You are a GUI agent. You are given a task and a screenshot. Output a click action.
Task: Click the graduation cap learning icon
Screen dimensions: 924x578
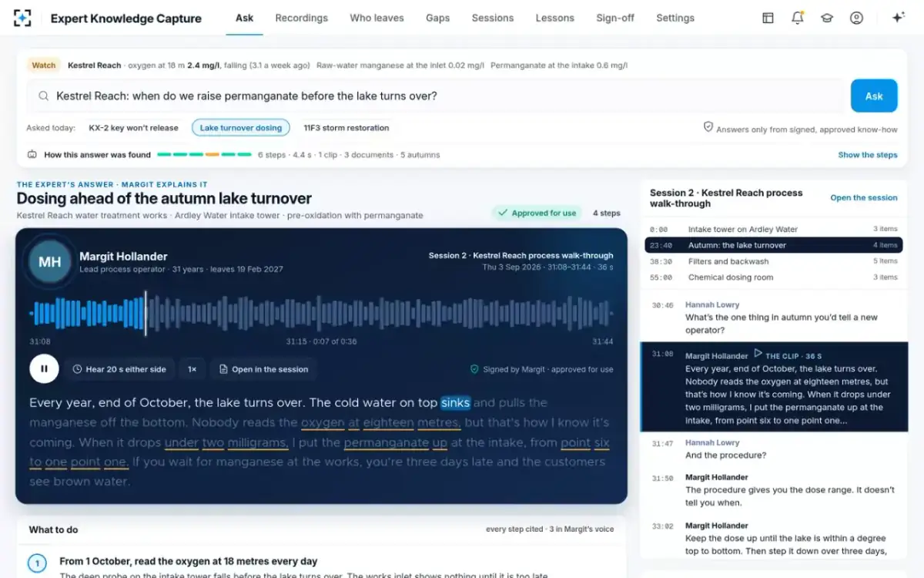click(x=827, y=18)
